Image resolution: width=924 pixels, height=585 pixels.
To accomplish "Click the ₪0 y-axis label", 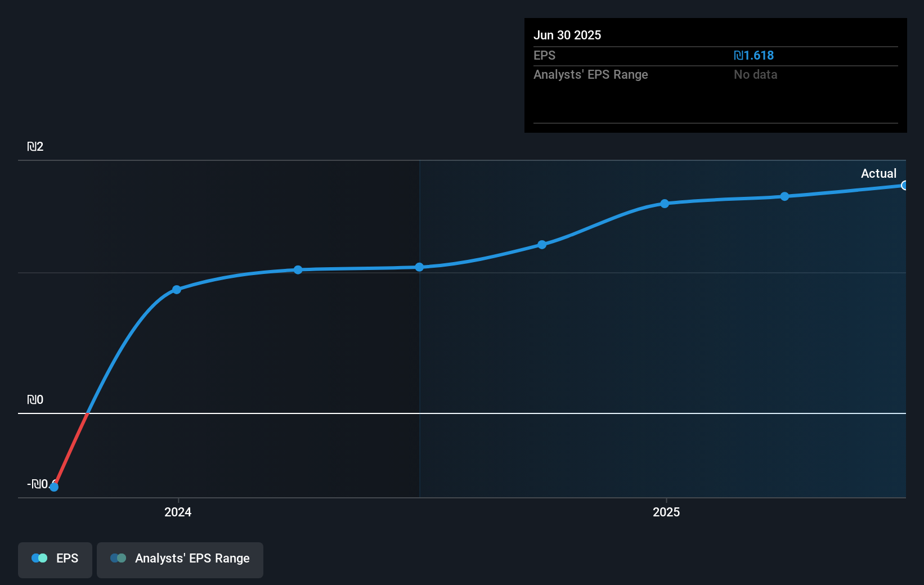I will click(35, 400).
